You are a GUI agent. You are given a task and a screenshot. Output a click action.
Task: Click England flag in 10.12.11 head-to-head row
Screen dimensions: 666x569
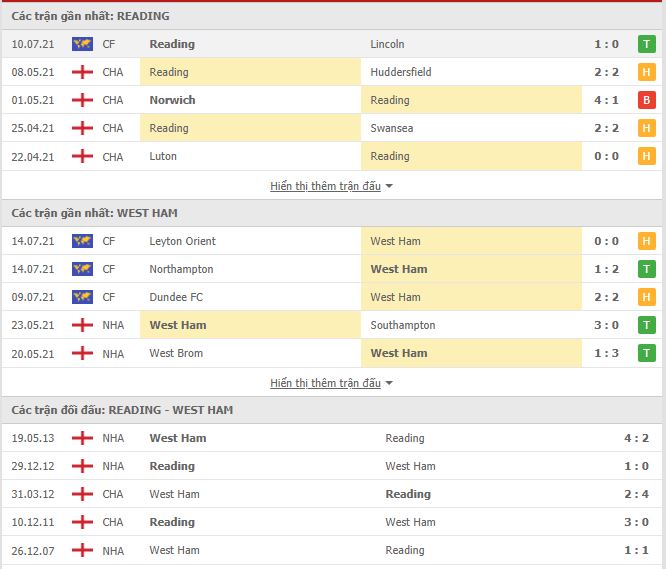[x=82, y=522]
